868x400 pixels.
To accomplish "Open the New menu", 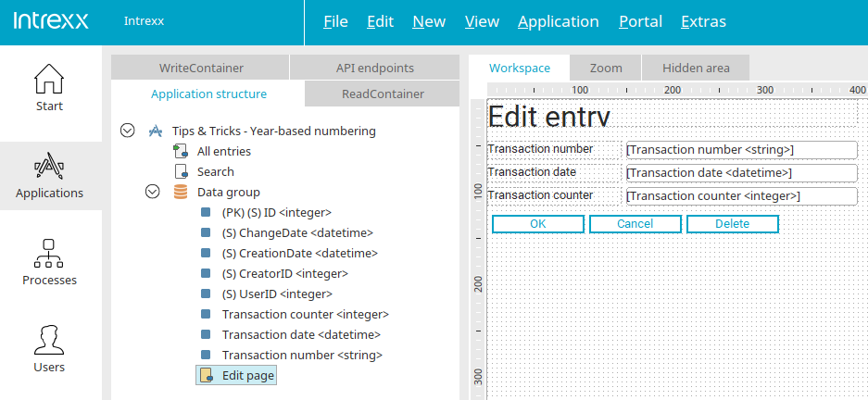I will point(429,21).
